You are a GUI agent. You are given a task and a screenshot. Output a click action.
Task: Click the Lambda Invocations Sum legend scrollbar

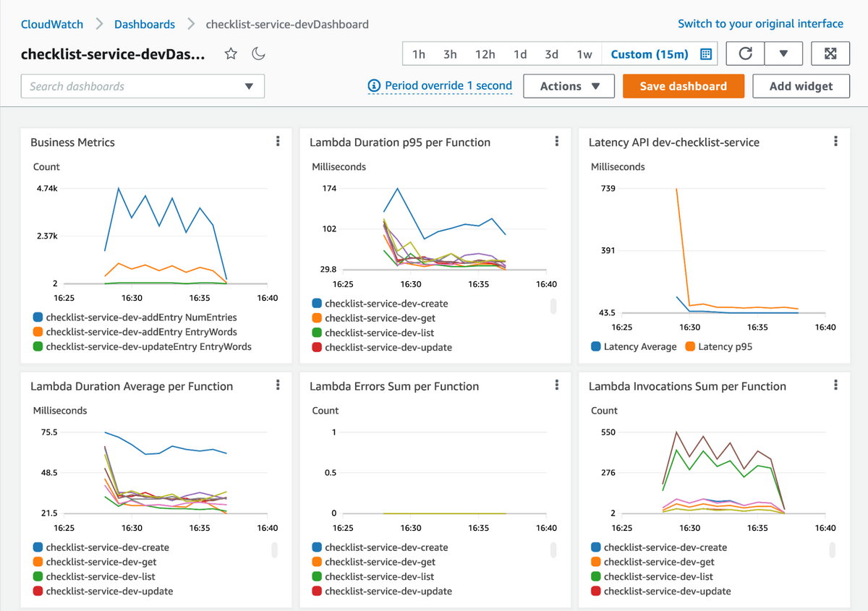[x=833, y=550]
